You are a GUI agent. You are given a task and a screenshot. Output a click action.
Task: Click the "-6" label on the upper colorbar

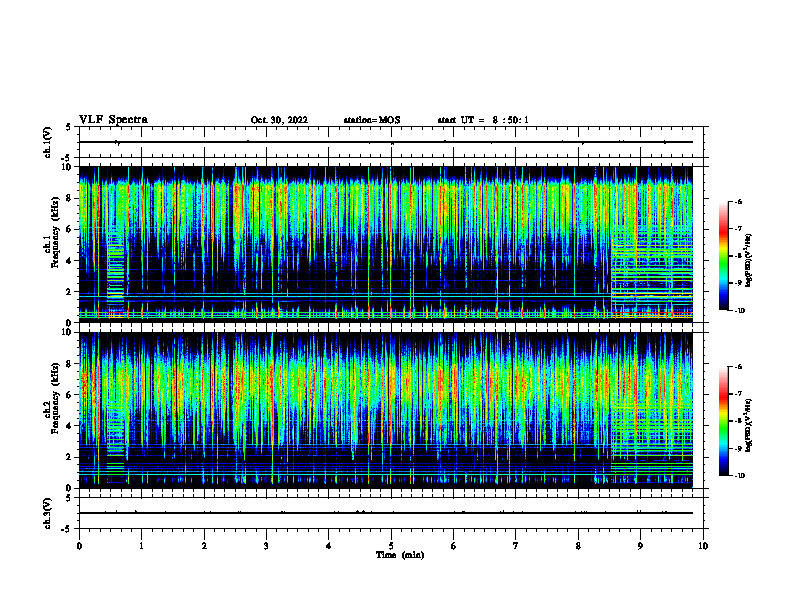coord(738,201)
